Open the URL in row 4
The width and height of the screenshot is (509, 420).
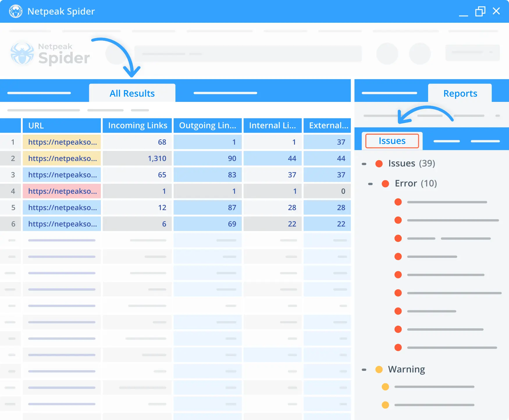pyautogui.click(x=62, y=191)
